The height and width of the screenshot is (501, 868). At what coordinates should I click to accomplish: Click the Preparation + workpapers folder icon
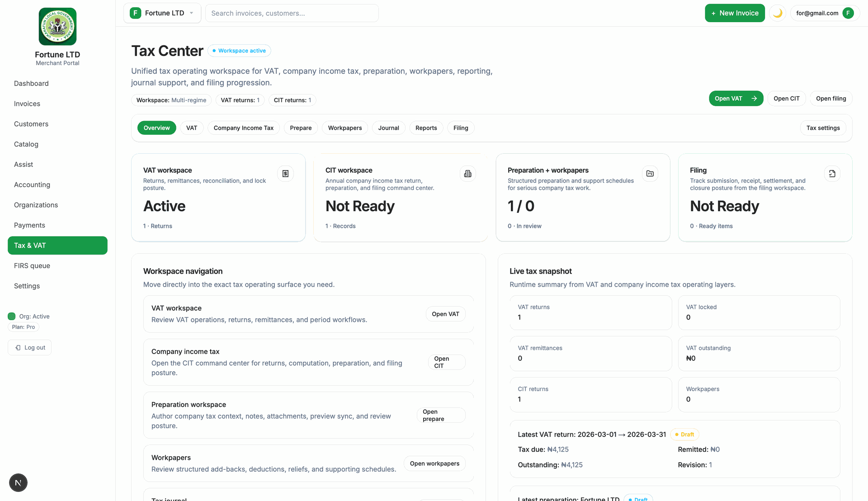pyautogui.click(x=650, y=174)
